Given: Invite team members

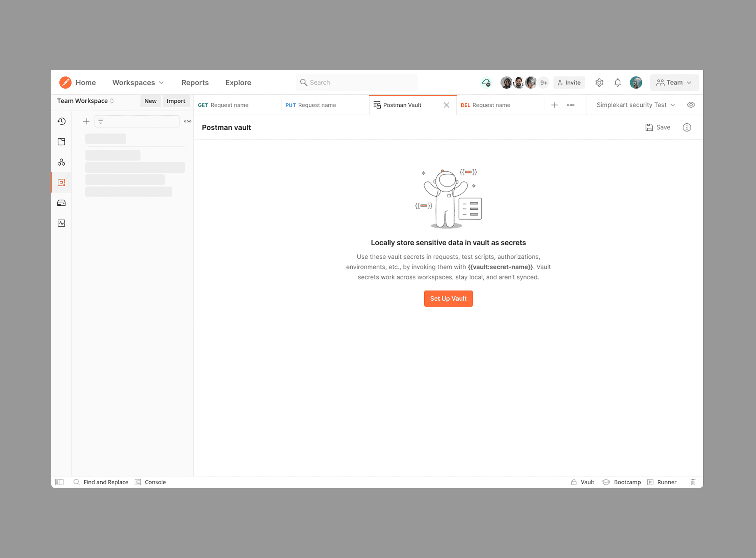Looking at the screenshot, I should click(x=569, y=82).
